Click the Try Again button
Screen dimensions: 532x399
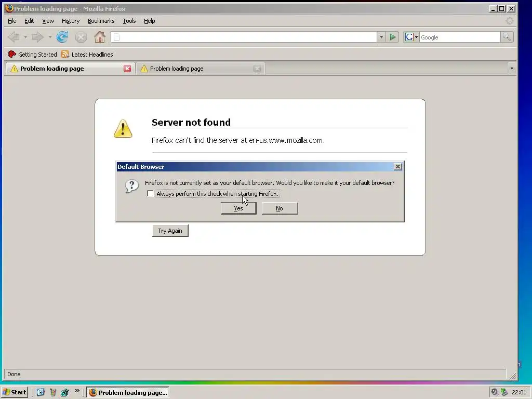click(x=170, y=231)
